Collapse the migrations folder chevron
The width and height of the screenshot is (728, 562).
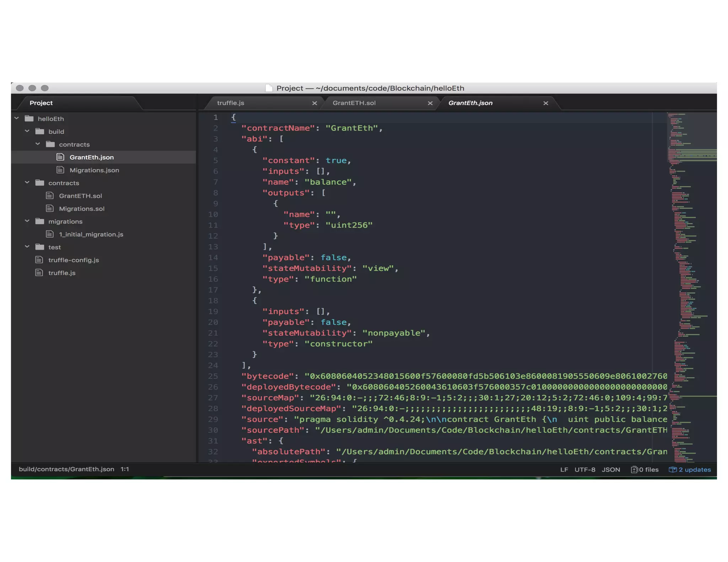pyautogui.click(x=27, y=221)
